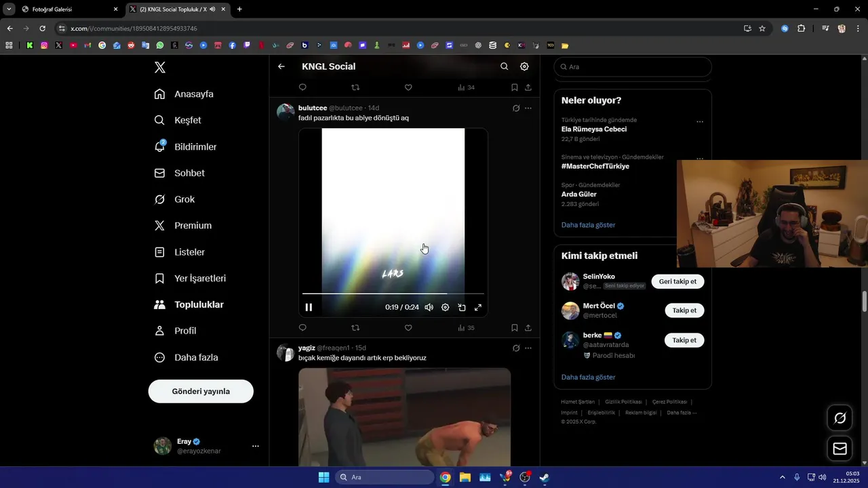Open the X logo home link

click(160, 67)
